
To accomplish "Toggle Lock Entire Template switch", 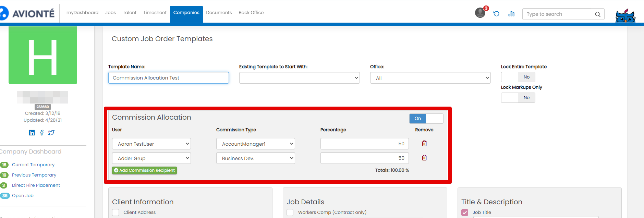I will (x=518, y=77).
